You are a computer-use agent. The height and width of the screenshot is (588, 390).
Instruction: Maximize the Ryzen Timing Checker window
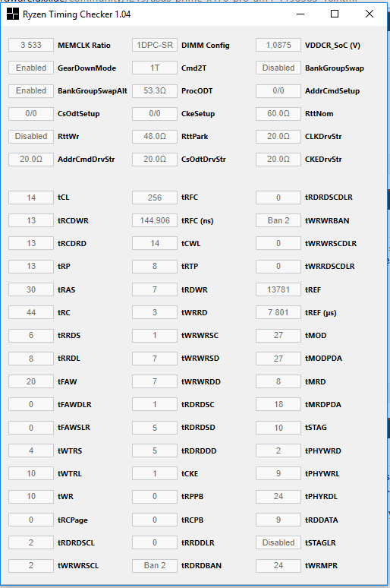(335, 14)
